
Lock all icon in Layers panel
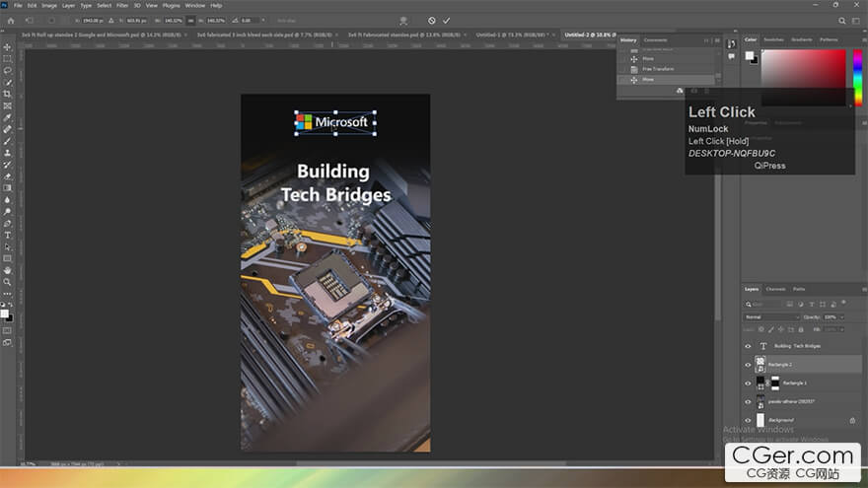pyautogui.click(x=801, y=329)
